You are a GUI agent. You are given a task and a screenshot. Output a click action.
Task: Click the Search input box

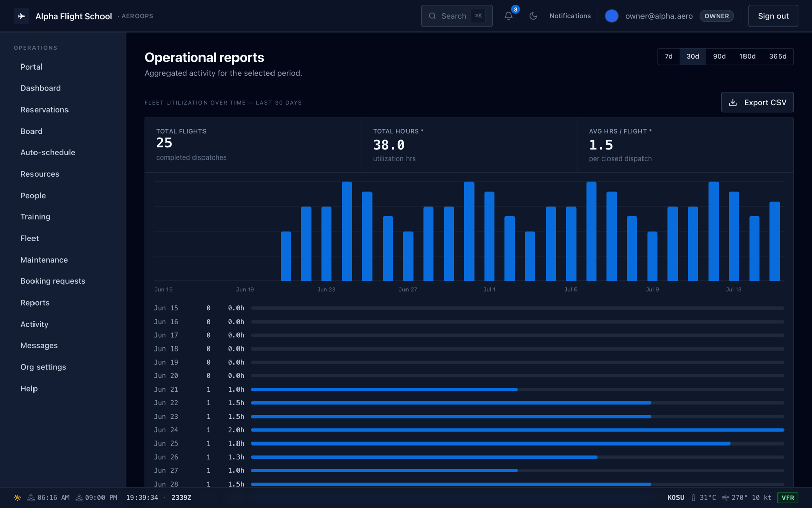457,16
